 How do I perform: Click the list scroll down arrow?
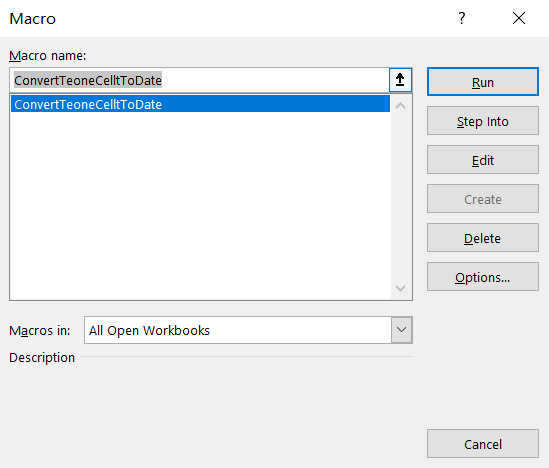pyautogui.click(x=401, y=288)
